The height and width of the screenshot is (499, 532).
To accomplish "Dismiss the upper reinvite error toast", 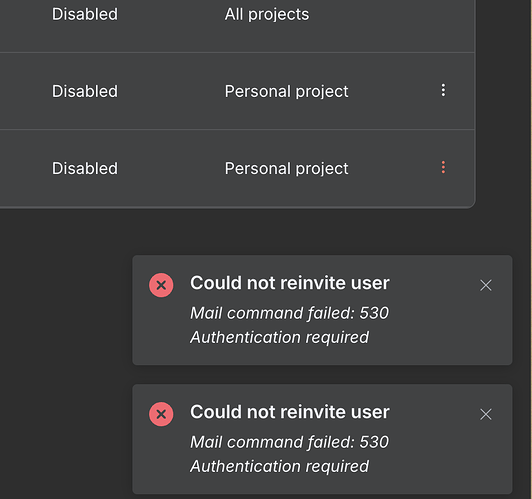I will coord(486,285).
